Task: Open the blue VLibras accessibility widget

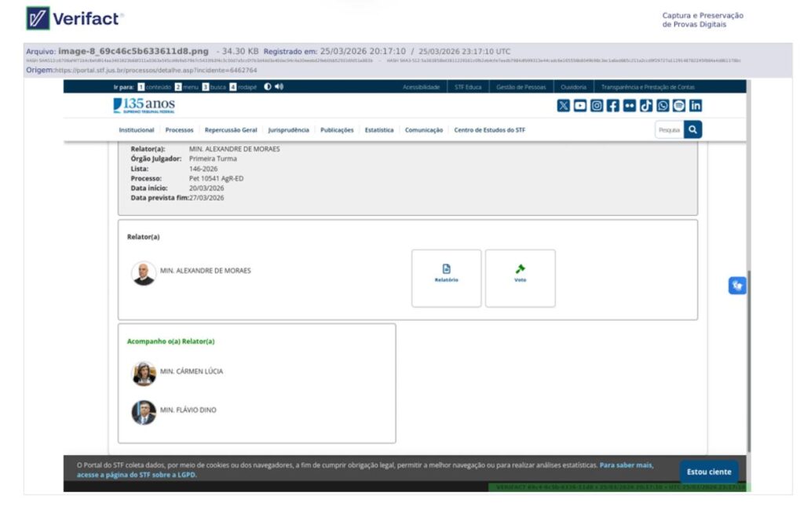Action: (736, 286)
